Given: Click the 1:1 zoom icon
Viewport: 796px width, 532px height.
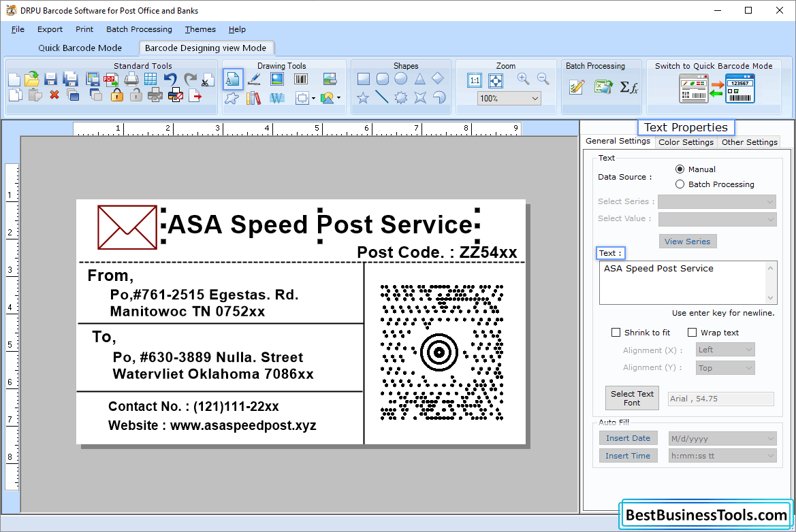Looking at the screenshot, I should tap(475, 80).
